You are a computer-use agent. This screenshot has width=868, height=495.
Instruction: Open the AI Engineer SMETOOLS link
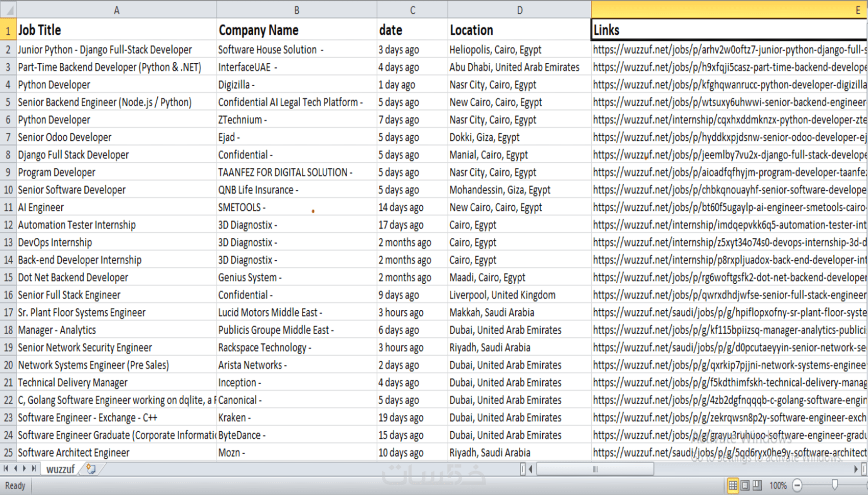click(x=729, y=208)
